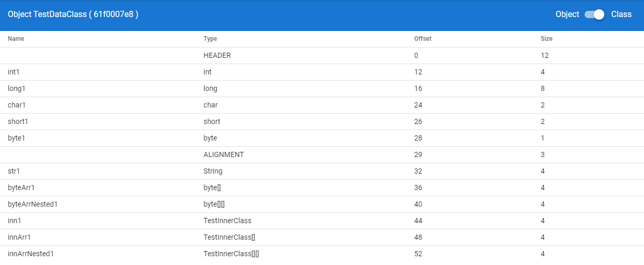Screen dimensions: 644x265
Task: Open the TestInnerClass type of inn1
Action: [x=227, y=221]
